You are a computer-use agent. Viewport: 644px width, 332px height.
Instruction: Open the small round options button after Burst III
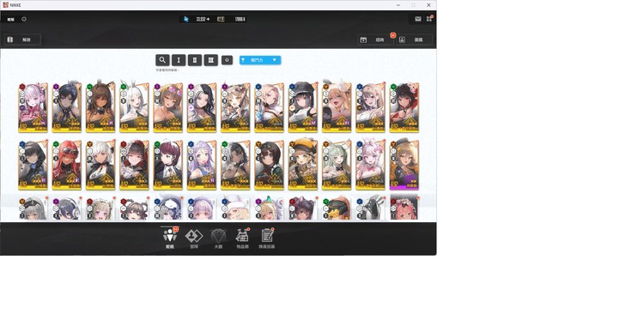(x=228, y=60)
